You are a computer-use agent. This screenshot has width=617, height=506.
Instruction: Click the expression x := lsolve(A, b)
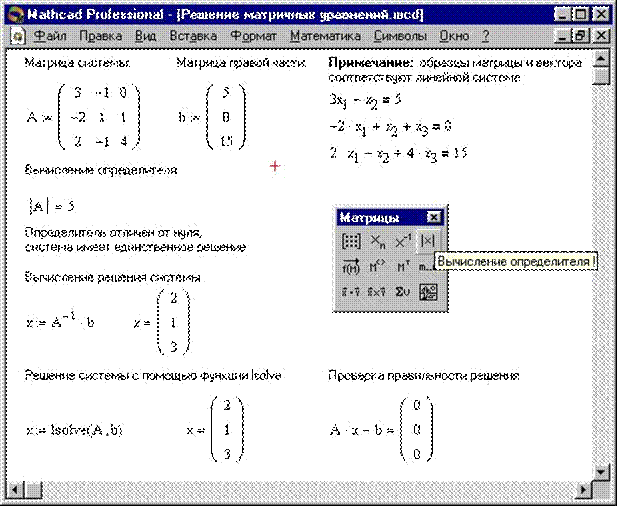point(75,430)
